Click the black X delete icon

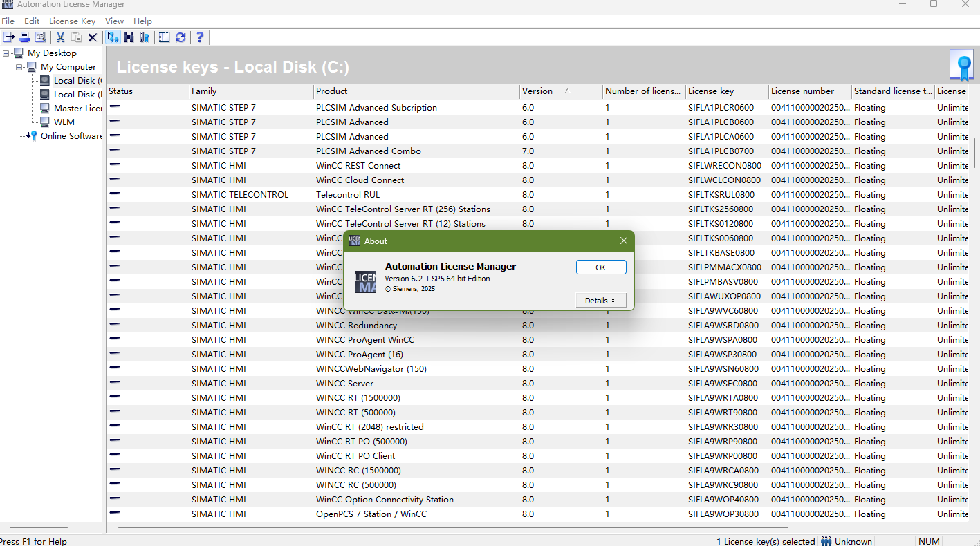tap(92, 37)
